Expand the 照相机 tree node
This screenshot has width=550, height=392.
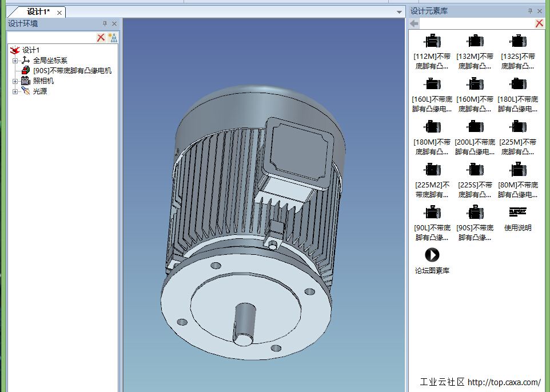[15, 81]
